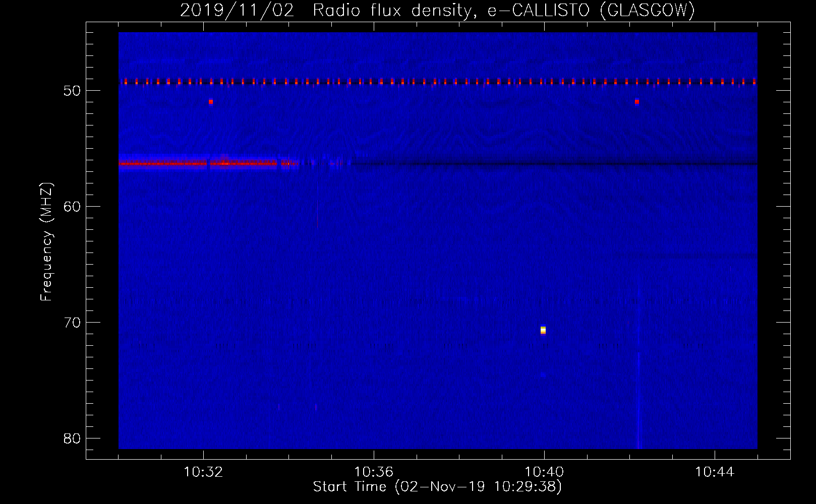This screenshot has width=816, height=504.
Task: Click the 70 frequency tick label
Action: pyautogui.click(x=72, y=323)
